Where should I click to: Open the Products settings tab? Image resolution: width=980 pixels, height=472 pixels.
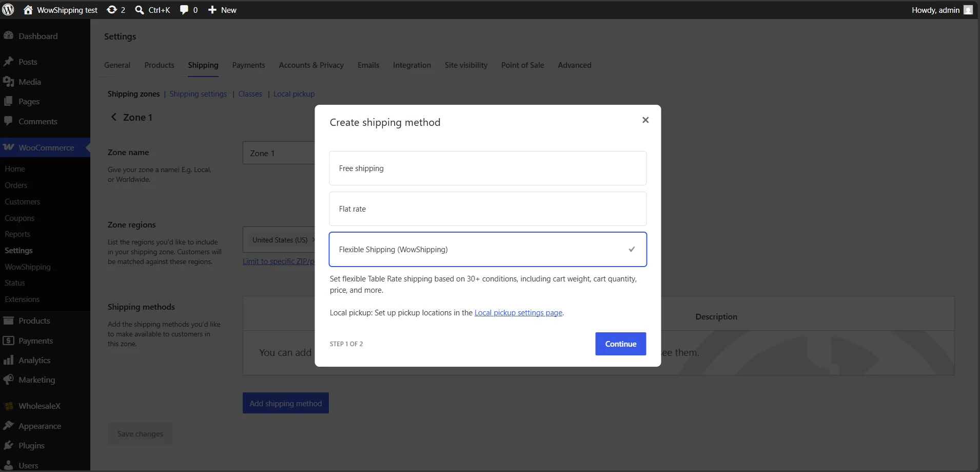(x=159, y=65)
